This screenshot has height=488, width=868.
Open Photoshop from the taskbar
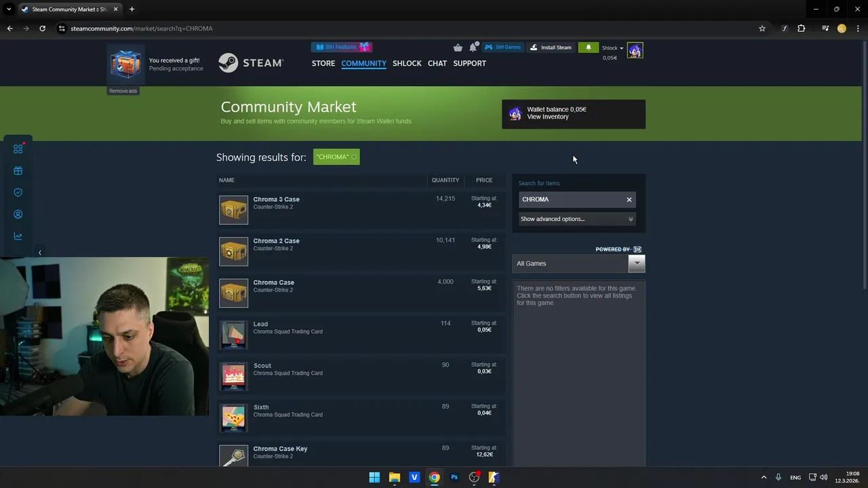(454, 477)
